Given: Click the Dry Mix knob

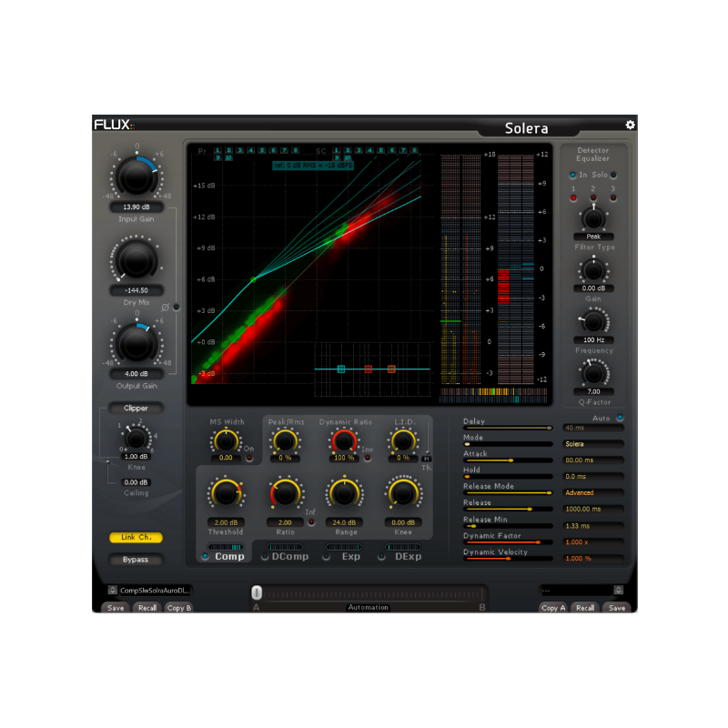Looking at the screenshot, I should (136, 260).
